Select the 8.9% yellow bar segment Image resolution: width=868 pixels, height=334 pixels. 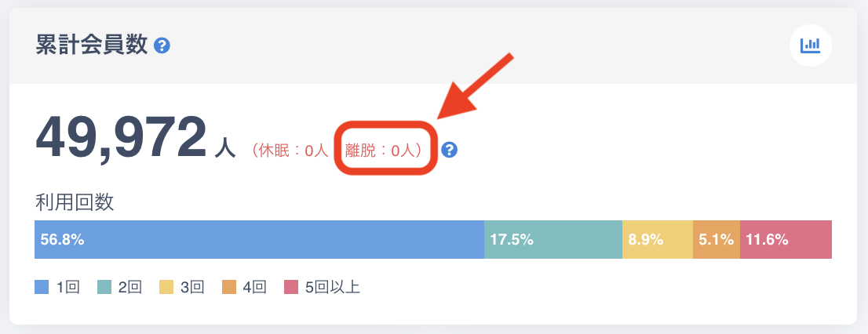[x=658, y=240]
